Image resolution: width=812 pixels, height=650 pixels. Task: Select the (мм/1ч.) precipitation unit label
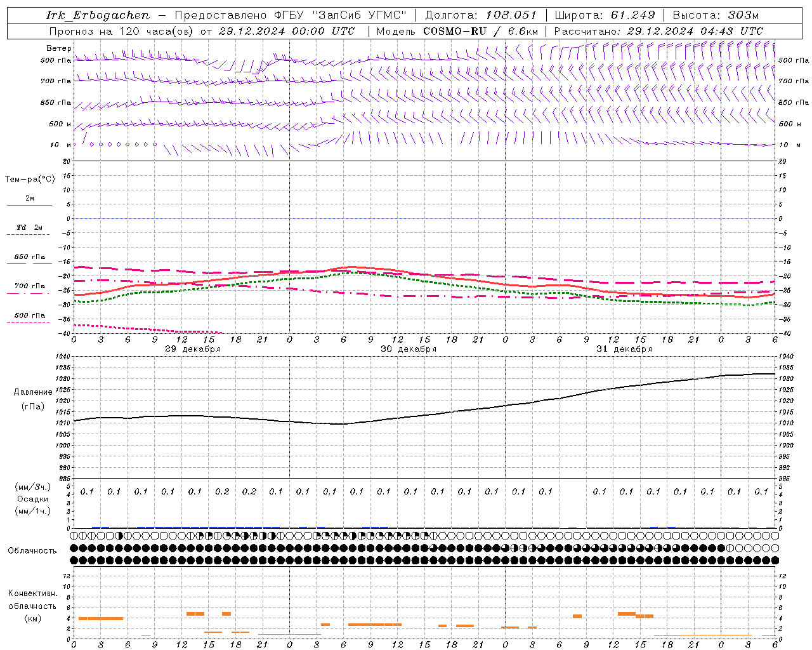point(33,510)
